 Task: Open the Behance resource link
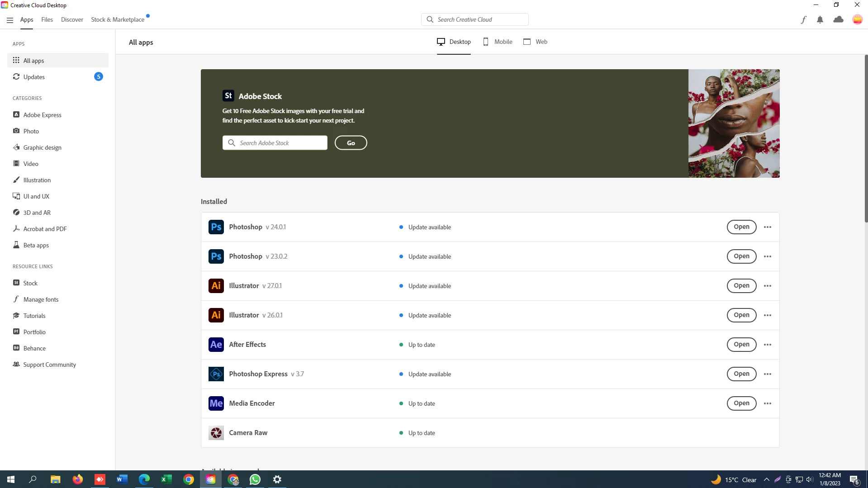[58, 348]
